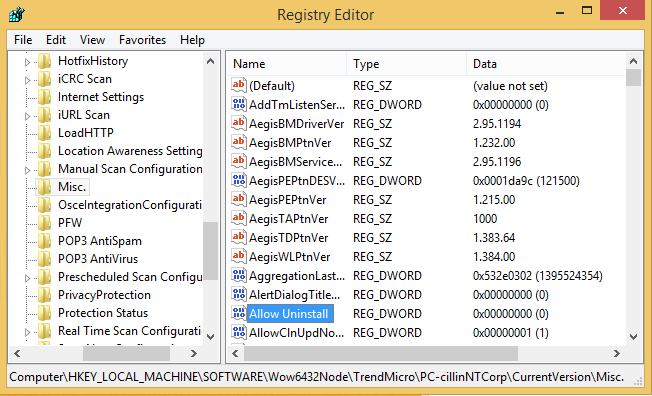Click the folder icon of PrivacyProtection
Image resolution: width=652 pixels, height=396 pixels.
(x=44, y=295)
